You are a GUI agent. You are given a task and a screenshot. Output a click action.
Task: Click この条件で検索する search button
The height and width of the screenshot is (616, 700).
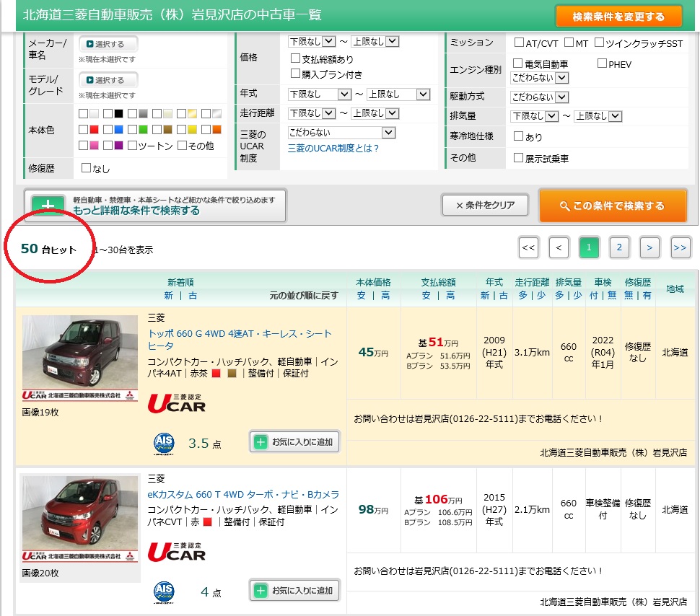pos(613,206)
